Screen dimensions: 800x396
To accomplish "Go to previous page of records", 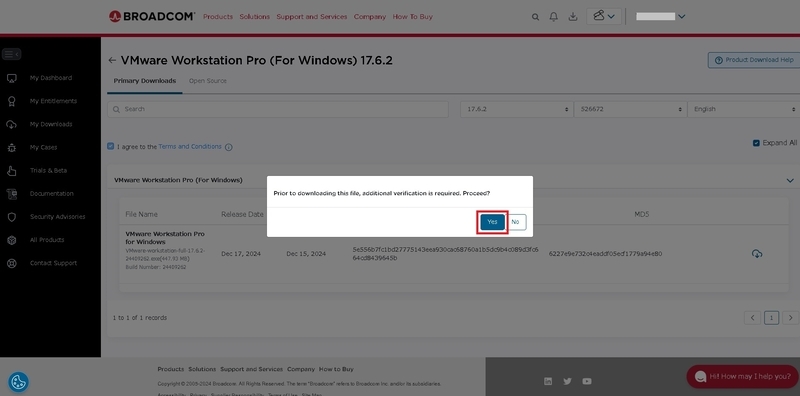I will click(752, 317).
